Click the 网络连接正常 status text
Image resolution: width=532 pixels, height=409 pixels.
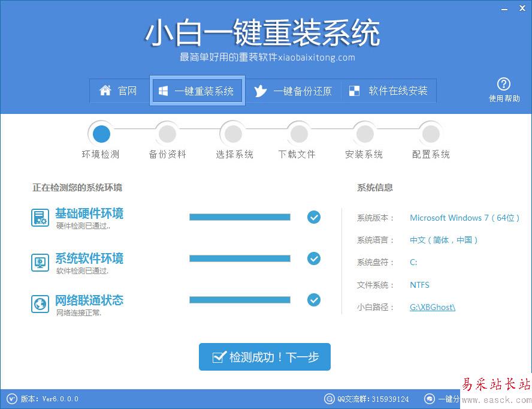point(78,312)
